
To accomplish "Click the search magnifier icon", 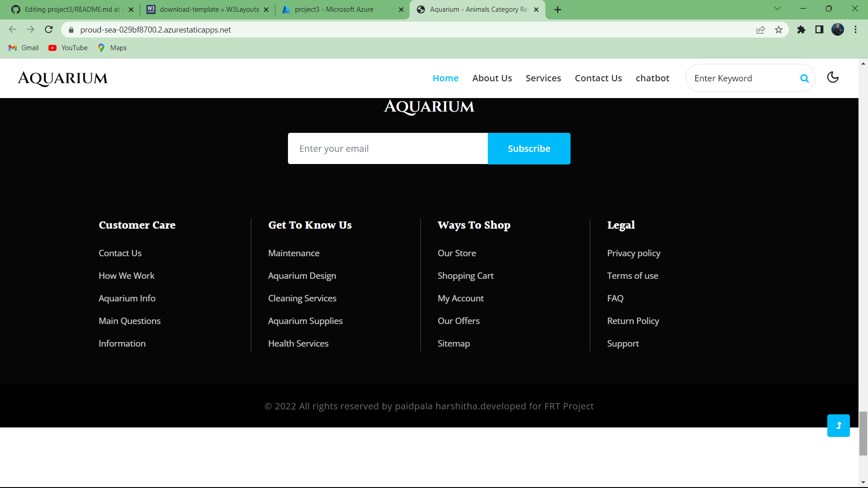I will click(804, 78).
